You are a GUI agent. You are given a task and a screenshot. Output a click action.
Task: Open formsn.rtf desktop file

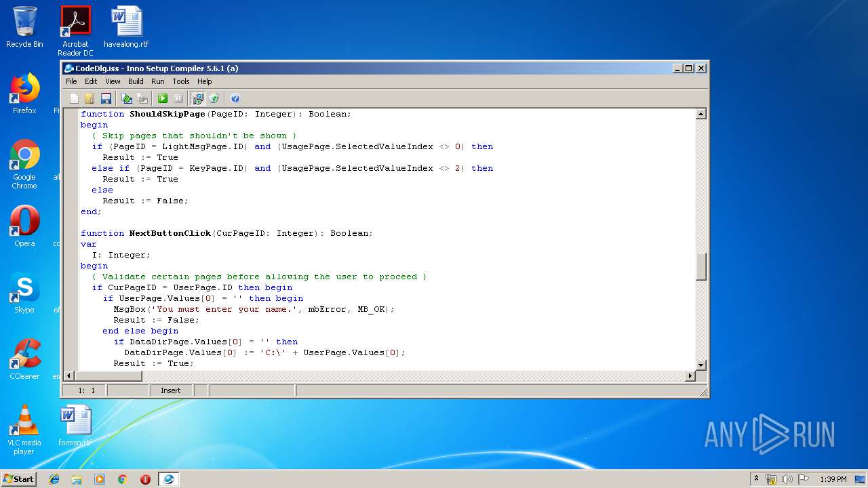click(x=75, y=426)
